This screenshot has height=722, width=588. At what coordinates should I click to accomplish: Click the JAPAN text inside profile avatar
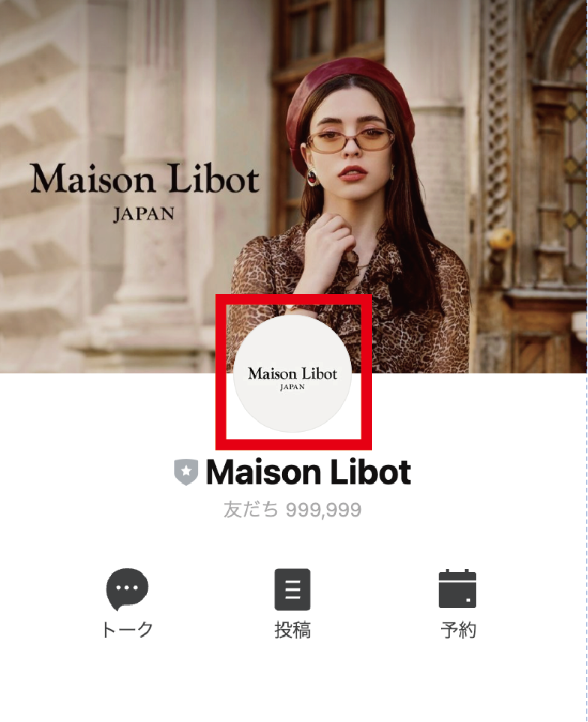(x=292, y=387)
